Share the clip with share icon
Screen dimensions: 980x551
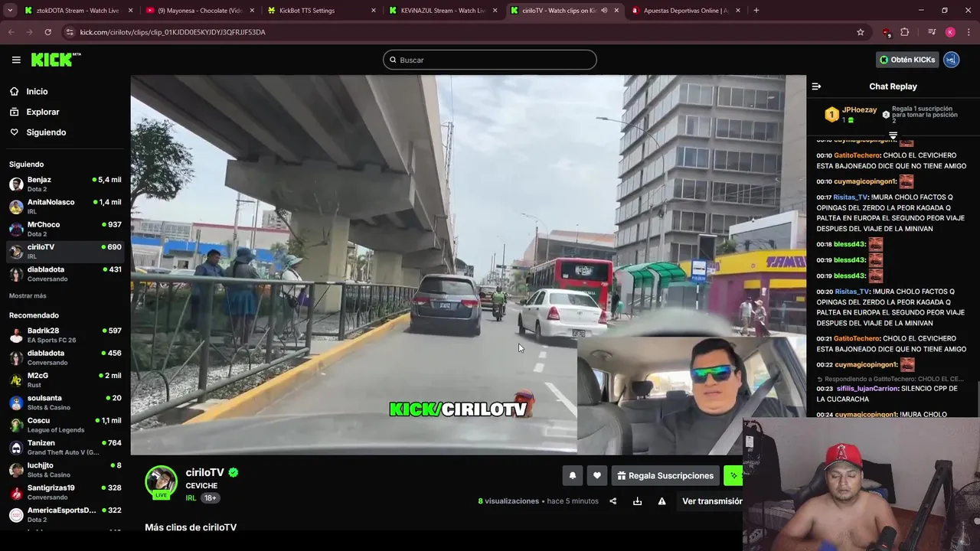pyautogui.click(x=612, y=501)
